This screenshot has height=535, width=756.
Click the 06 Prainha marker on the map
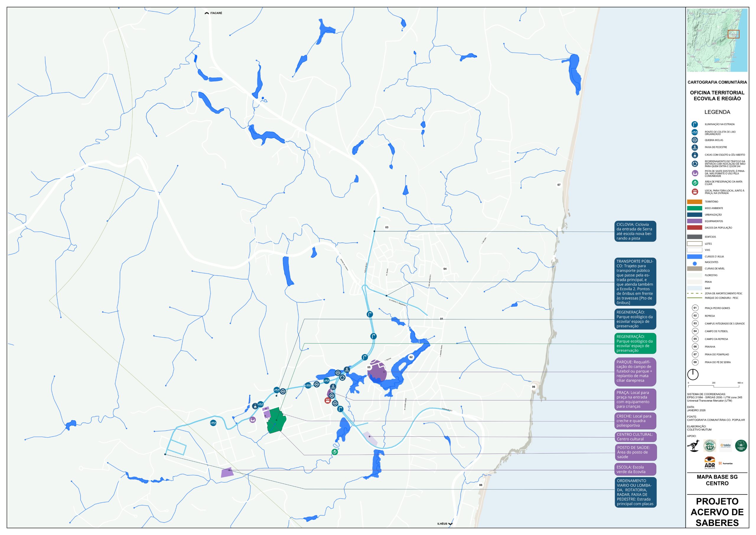click(533, 387)
